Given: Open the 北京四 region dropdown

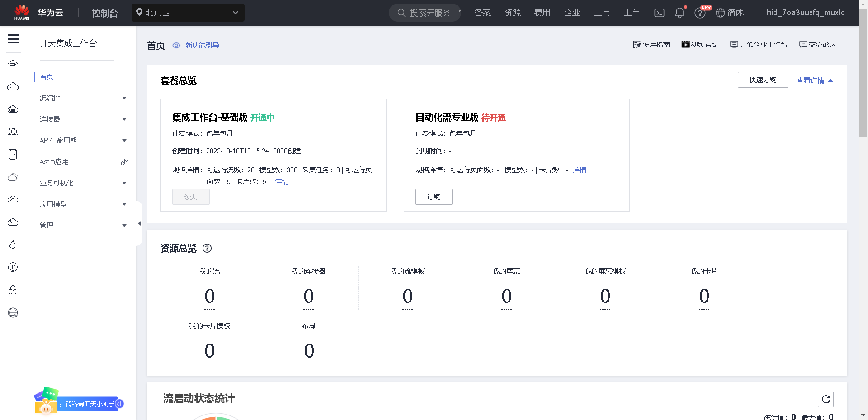Looking at the screenshot, I should click(x=188, y=13).
